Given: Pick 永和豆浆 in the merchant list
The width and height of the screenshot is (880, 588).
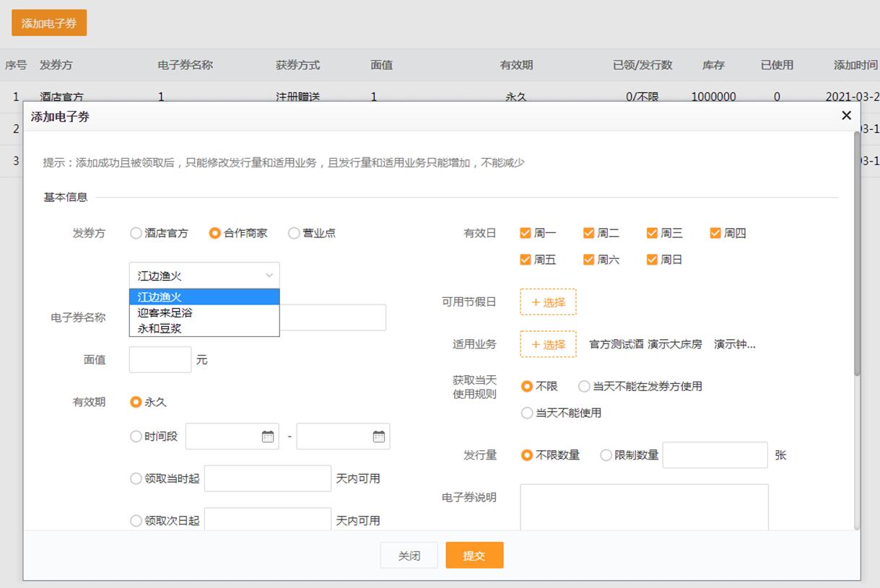Looking at the screenshot, I should click(160, 329).
